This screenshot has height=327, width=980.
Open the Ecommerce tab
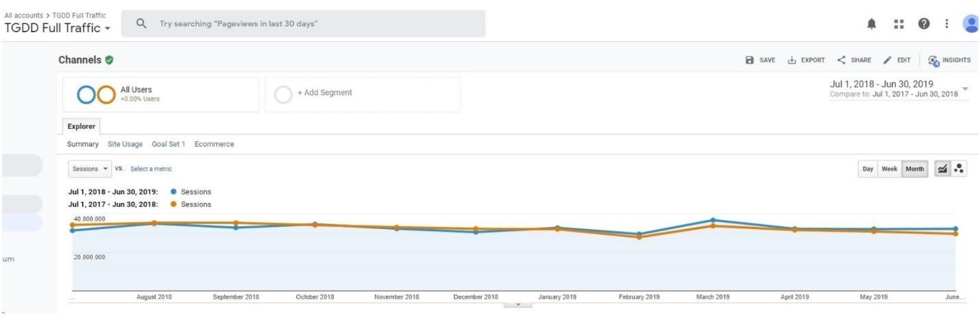[x=214, y=144]
